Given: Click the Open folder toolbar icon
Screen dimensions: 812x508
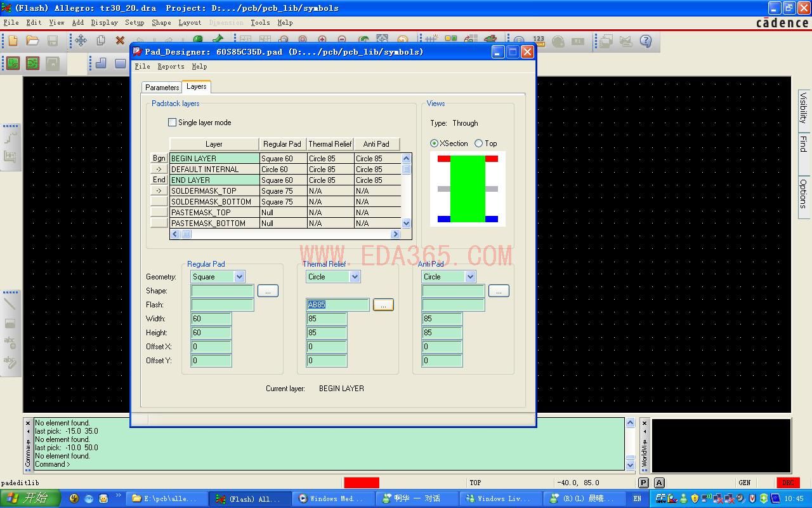Looking at the screenshot, I should point(32,41).
